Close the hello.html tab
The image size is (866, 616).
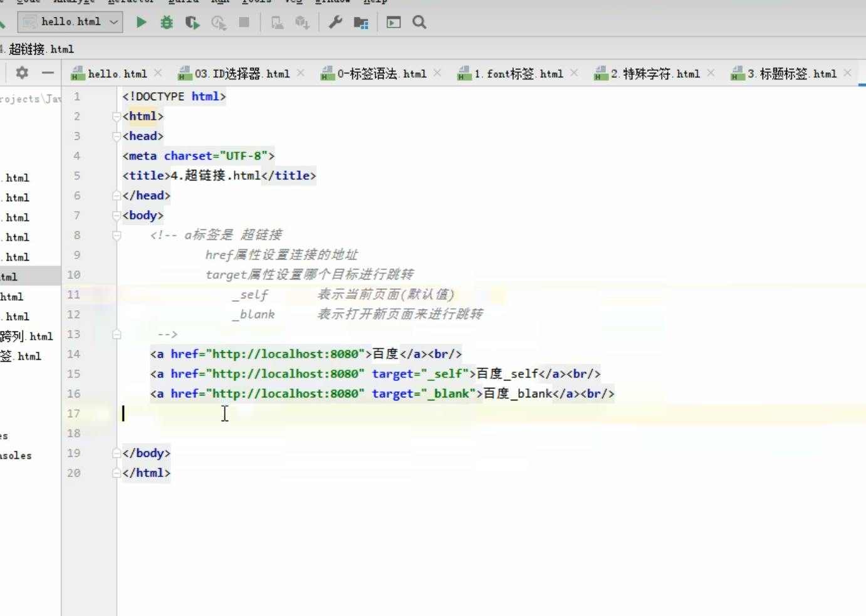(x=158, y=73)
